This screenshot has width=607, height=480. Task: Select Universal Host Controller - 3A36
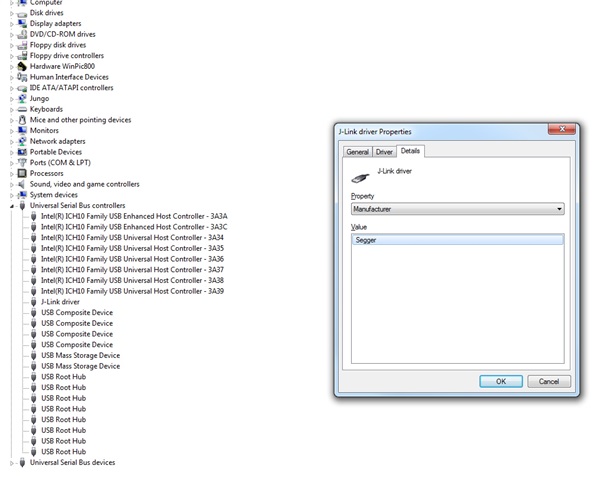click(x=132, y=259)
